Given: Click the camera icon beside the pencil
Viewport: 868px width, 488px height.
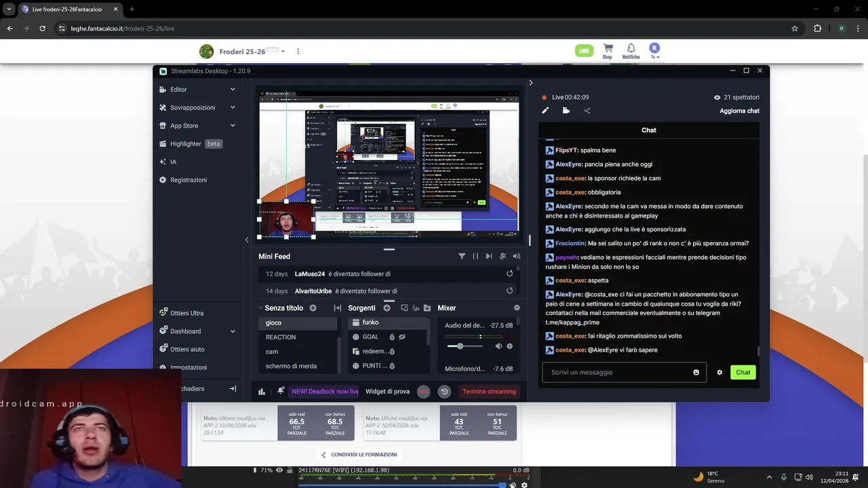Looking at the screenshot, I should (566, 110).
